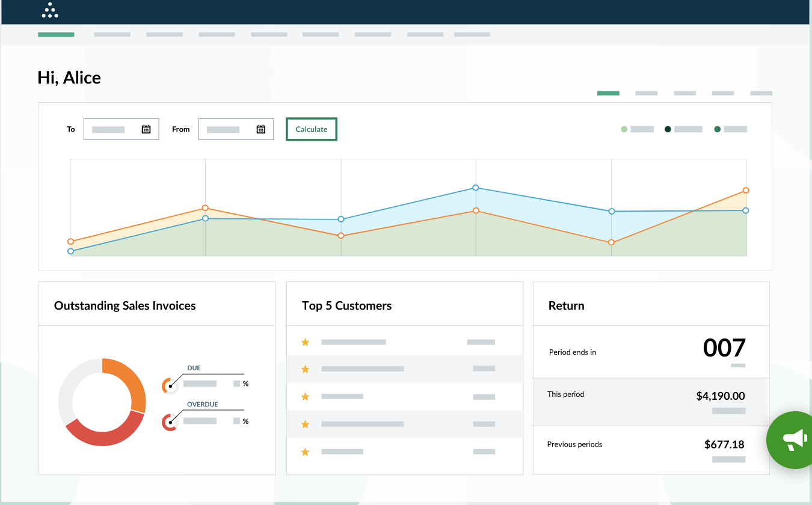812x505 pixels.
Task: Click the small red OVERDUE ring icon
Action: 170,423
